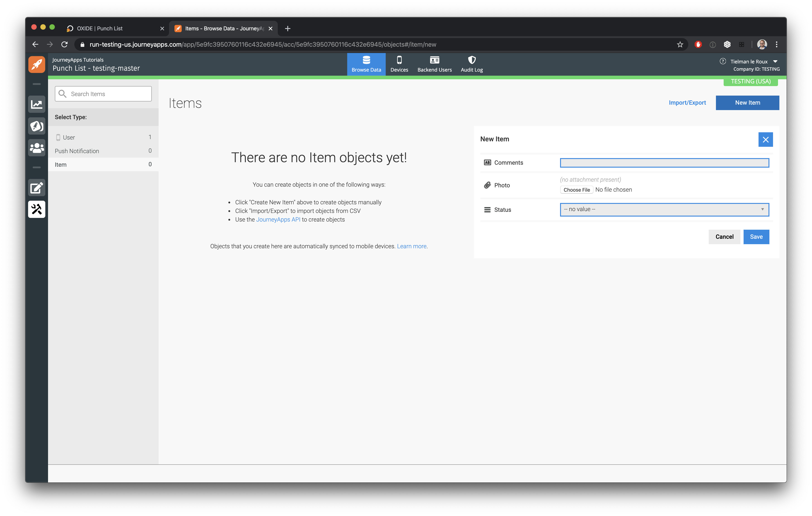Open the Chrome profile avatar
Screen dimensions: 812x516
click(x=762, y=44)
